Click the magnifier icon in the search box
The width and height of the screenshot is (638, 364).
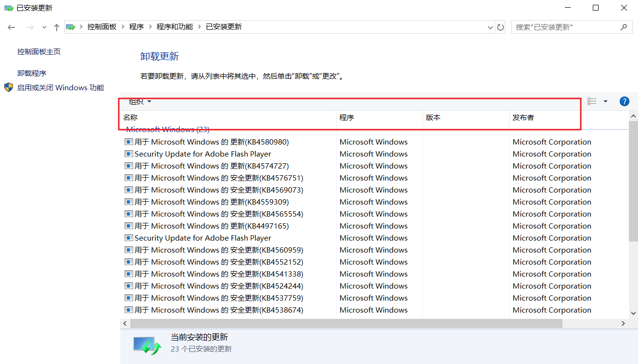pyautogui.click(x=624, y=27)
